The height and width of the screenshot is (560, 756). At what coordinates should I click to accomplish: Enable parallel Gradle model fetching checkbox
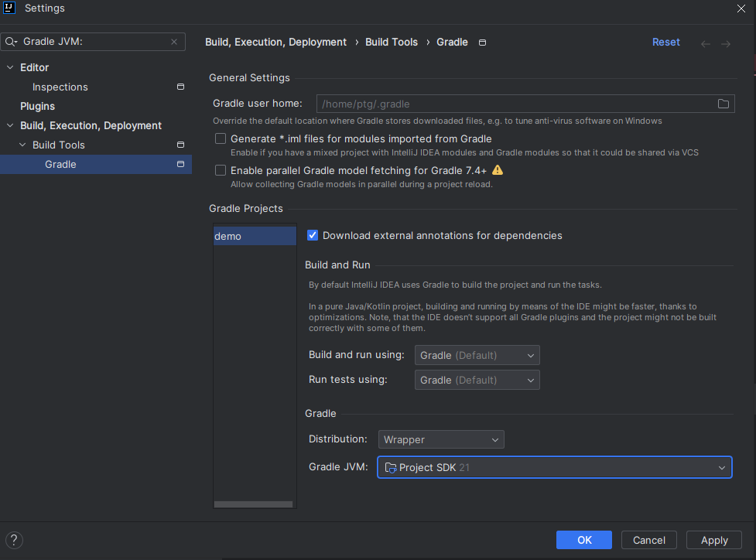coord(221,170)
